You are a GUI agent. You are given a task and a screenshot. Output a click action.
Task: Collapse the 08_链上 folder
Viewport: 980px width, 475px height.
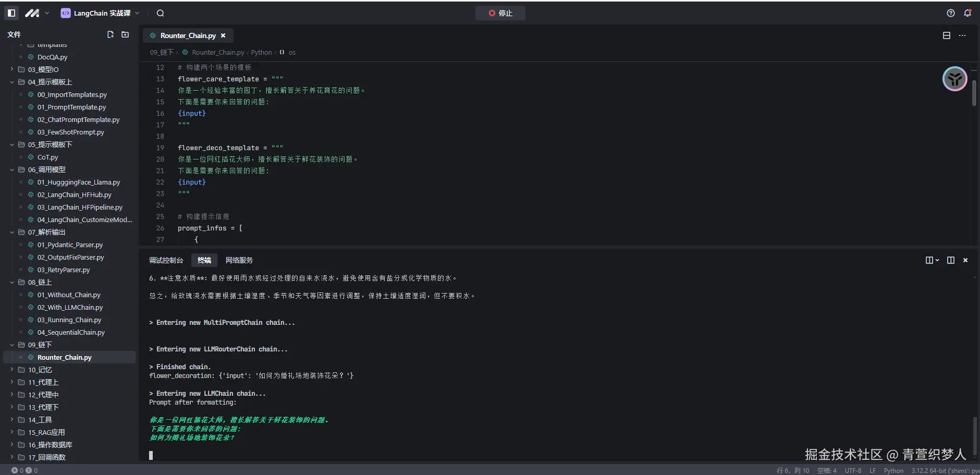coord(12,282)
